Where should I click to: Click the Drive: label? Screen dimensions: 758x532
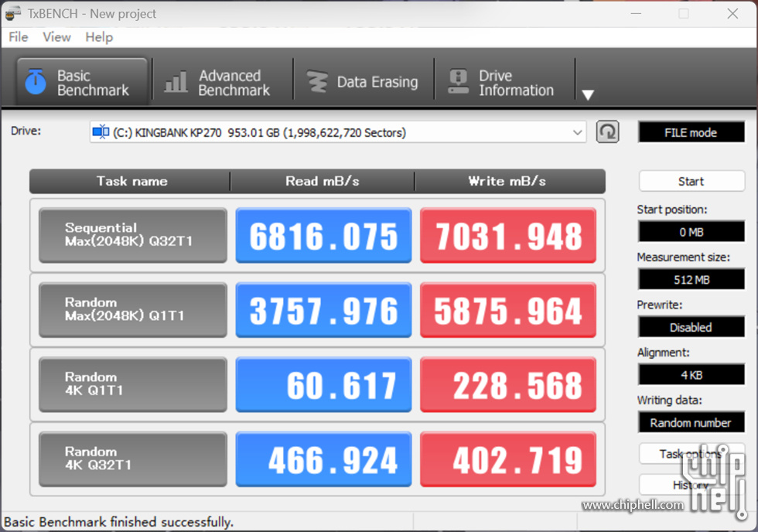point(26,131)
